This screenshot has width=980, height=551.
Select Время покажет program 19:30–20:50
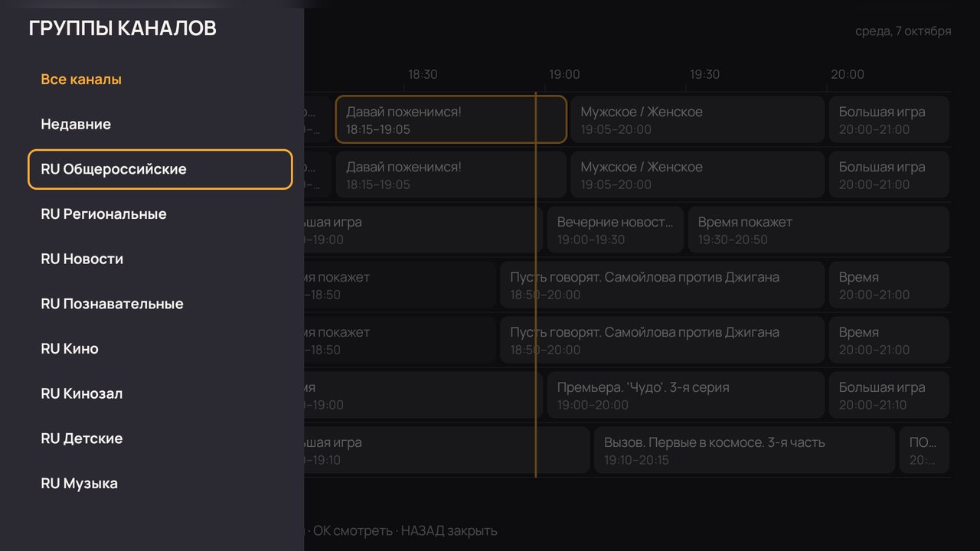[818, 230]
